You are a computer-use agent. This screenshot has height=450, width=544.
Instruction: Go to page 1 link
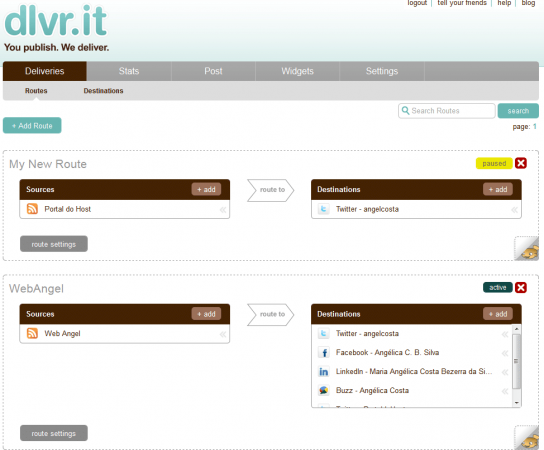535,127
